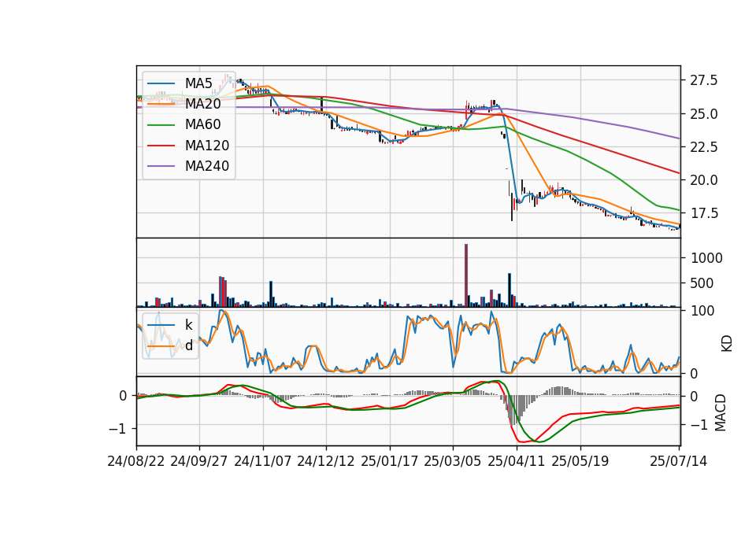Screen dimensions: 756x543
Task: Click the MA5 legend label
Action: [198, 83]
